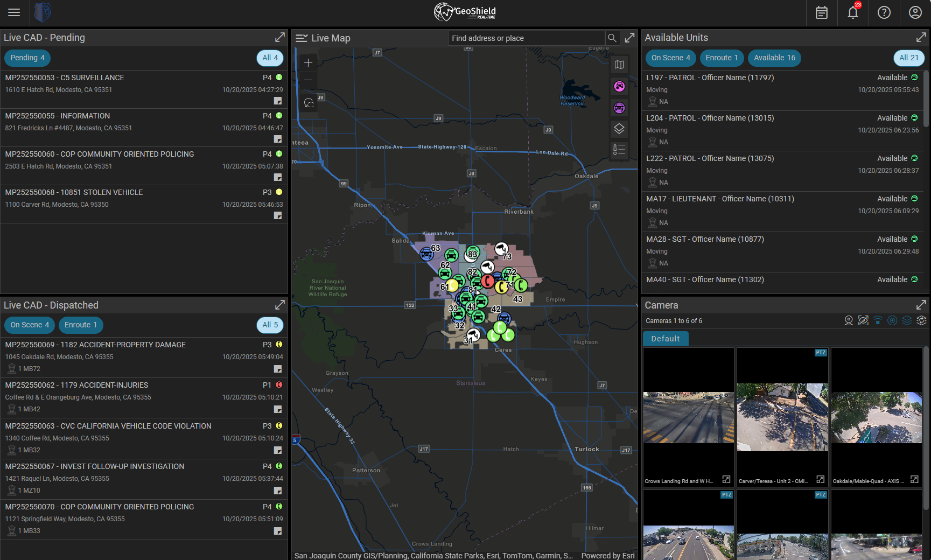The image size is (931, 560).
Task: Show all 21 units with All button
Action: pyautogui.click(x=909, y=58)
